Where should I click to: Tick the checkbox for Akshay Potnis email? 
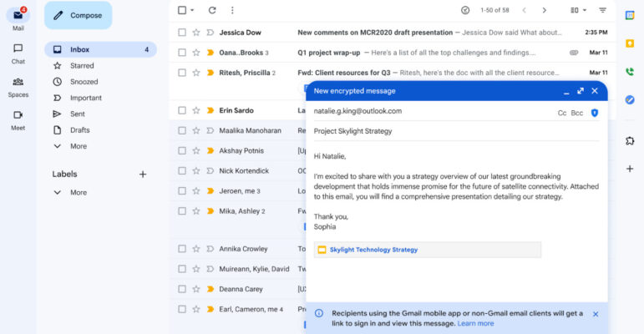click(182, 151)
